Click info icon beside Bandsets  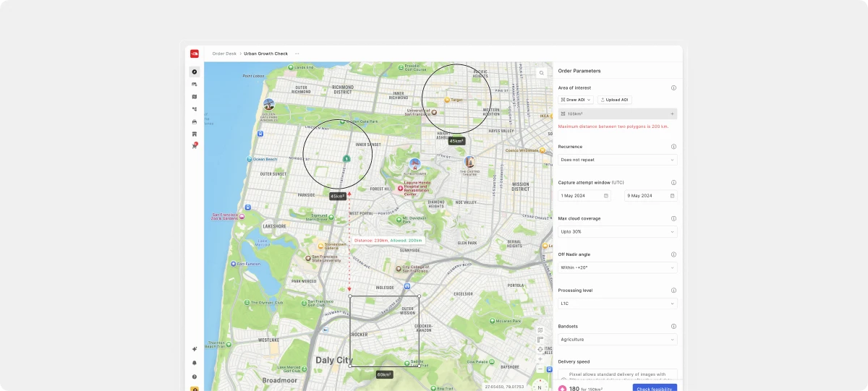point(673,326)
